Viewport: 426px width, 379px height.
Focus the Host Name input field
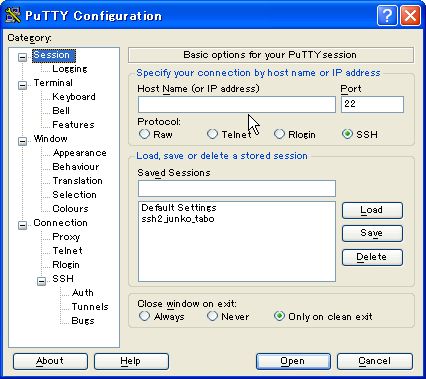[237, 105]
